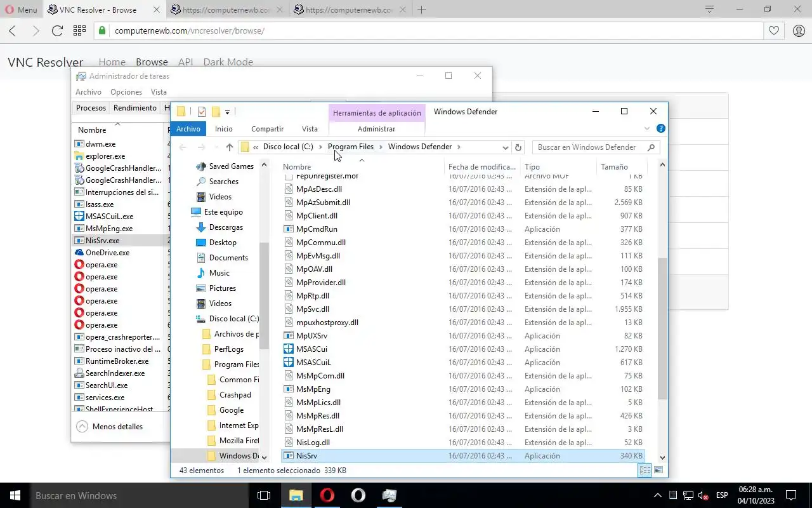Toggle Dark Mode link
The width and height of the screenshot is (812, 508).
point(228,62)
